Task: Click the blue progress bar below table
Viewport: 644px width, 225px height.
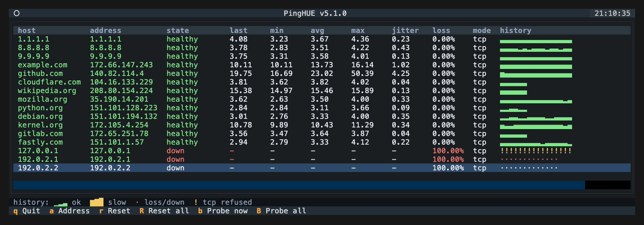Action: tap(299, 185)
